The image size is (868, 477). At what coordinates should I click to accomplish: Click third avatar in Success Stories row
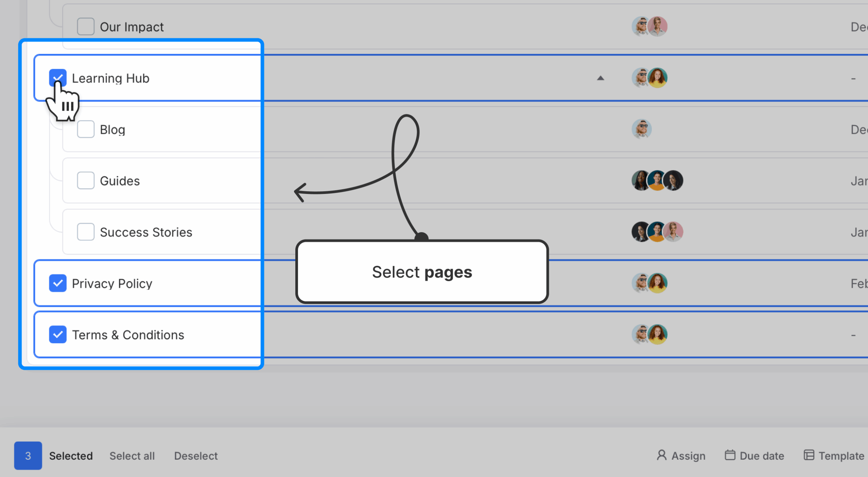click(x=673, y=232)
